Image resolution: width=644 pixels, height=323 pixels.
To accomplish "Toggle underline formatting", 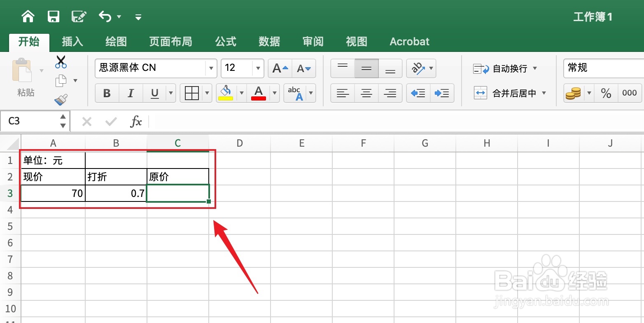I will 155,93.
